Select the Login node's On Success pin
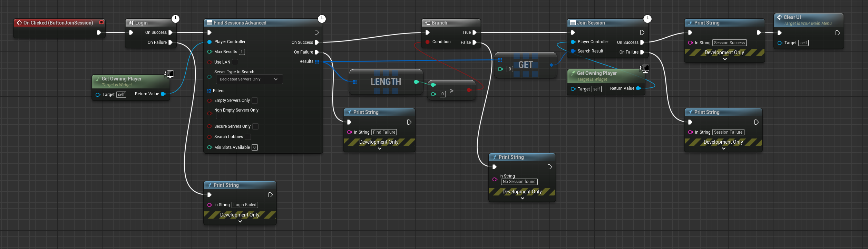The height and width of the screenshot is (249, 868). 170,32
